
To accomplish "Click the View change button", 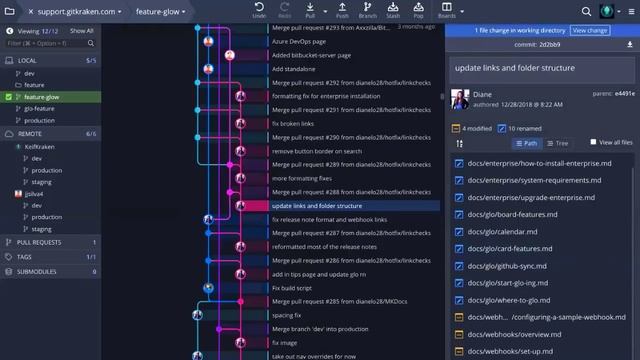I will [x=590, y=30].
